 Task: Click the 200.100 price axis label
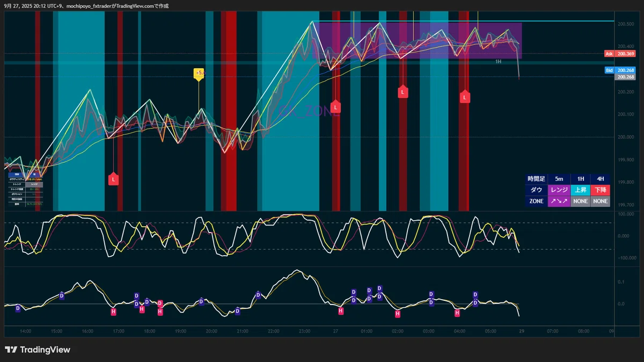click(x=625, y=114)
